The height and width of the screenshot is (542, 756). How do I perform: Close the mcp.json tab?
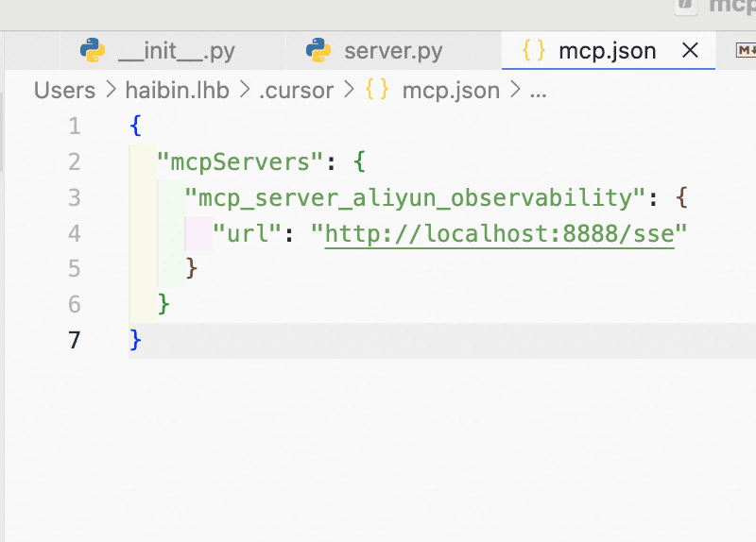[690, 50]
